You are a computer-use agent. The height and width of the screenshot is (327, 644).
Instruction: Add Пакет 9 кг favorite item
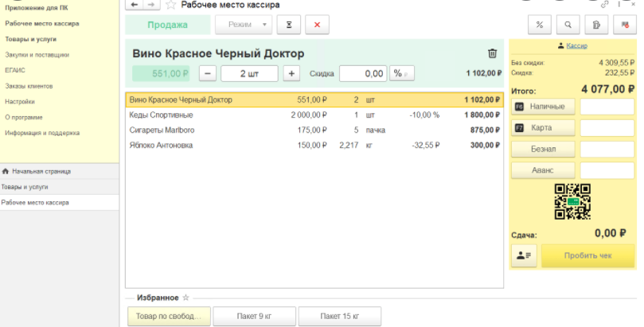(254, 317)
